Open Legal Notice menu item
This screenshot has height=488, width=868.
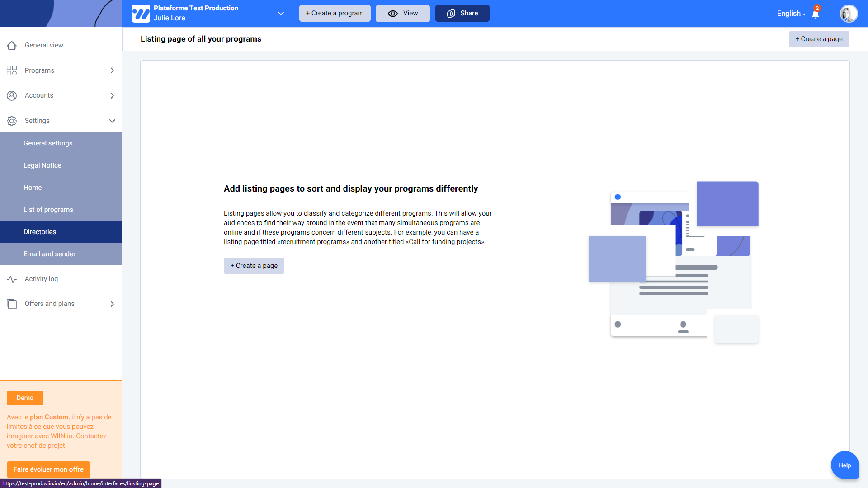[61, 165]
